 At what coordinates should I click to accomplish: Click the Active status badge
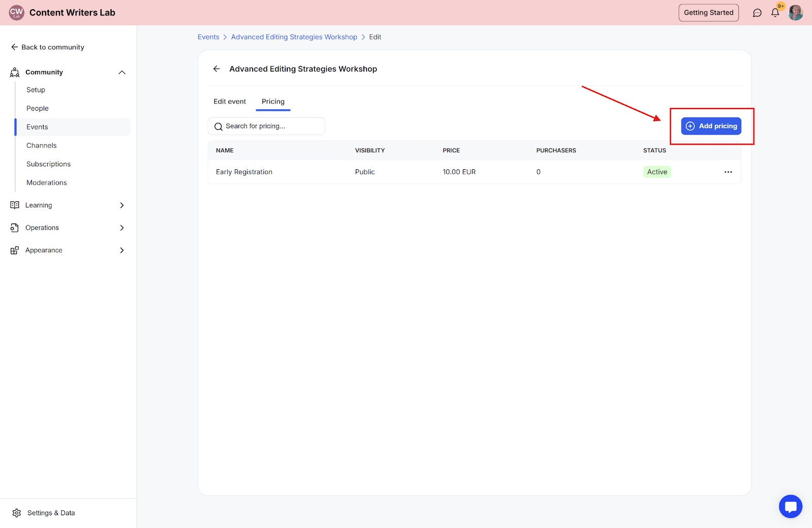[657, 172]
